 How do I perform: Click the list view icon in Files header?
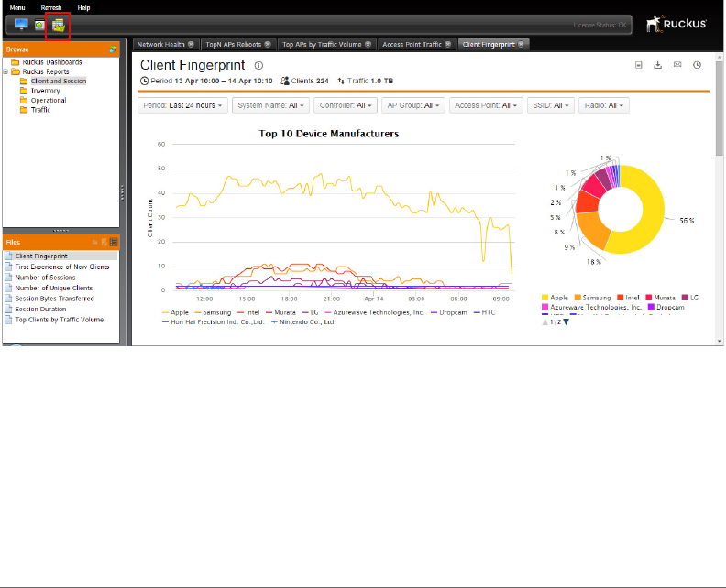114,242
